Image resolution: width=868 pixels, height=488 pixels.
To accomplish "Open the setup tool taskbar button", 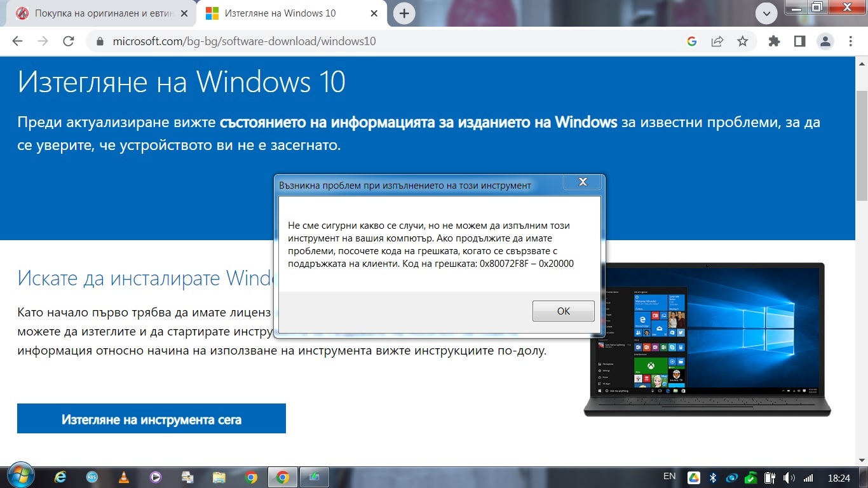I will coord(315,477).
